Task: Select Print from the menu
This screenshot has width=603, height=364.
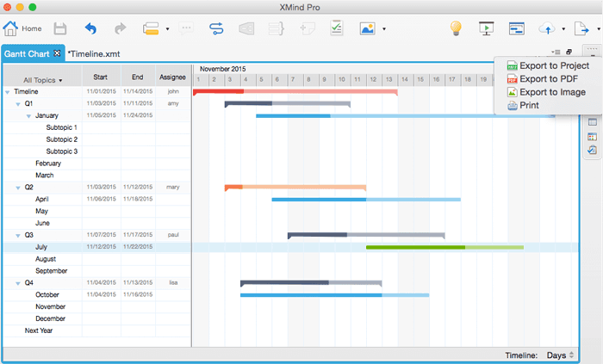Action: [x=524, y=105]
